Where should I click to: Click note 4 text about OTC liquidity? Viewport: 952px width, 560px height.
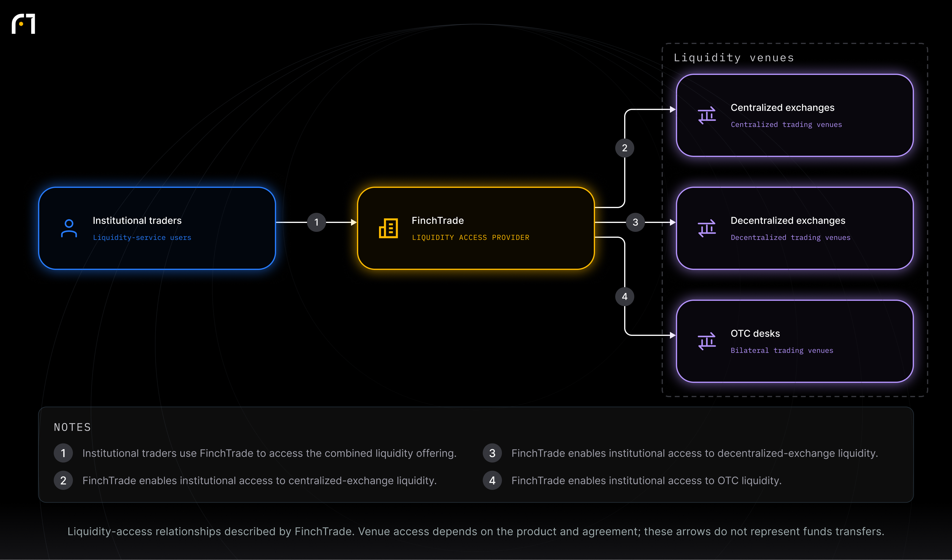646,480
